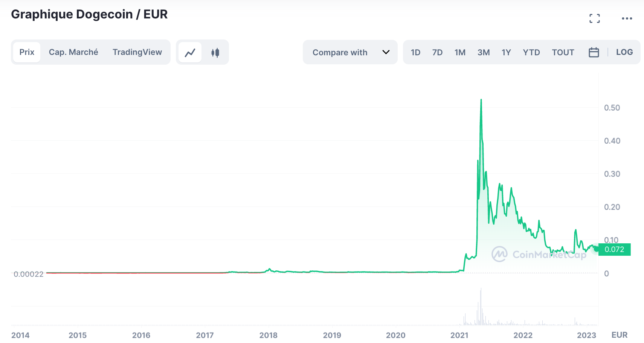644x343 pixels.
Task: Choose the YTD range button
Action: tap(531, 52)
